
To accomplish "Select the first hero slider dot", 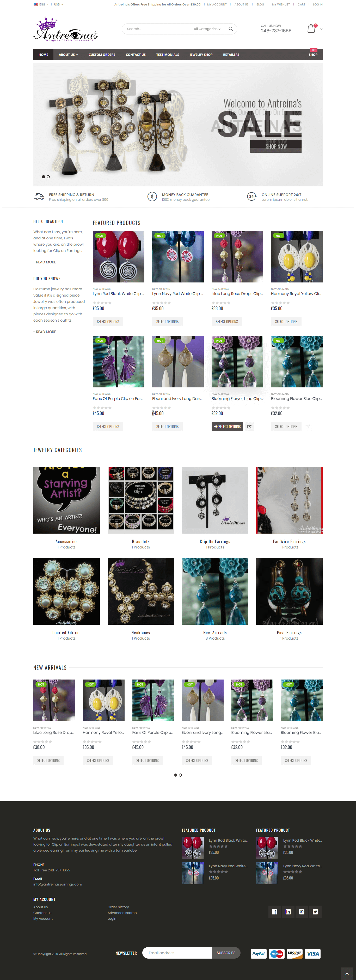I will (43, 176).
